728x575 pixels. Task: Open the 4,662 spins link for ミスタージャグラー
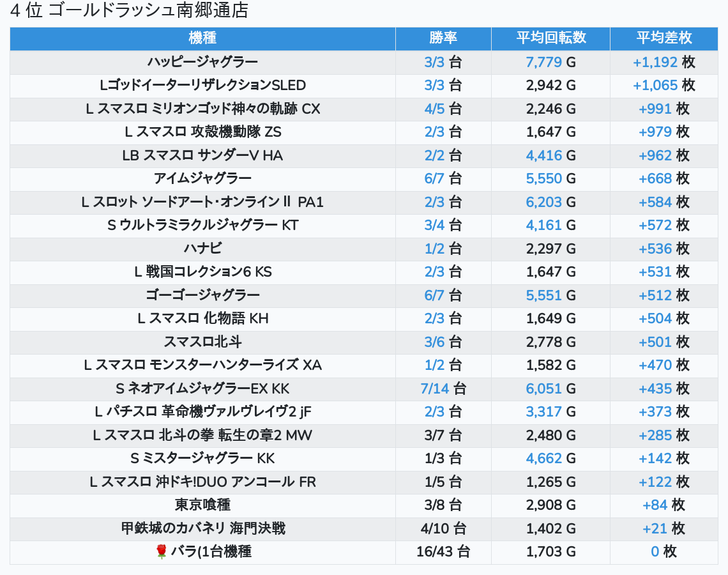click(x=543, y=459)
